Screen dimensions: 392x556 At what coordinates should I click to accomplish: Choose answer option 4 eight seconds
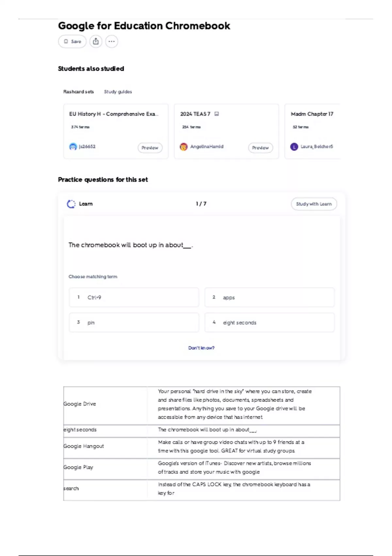tap(269, 322)
